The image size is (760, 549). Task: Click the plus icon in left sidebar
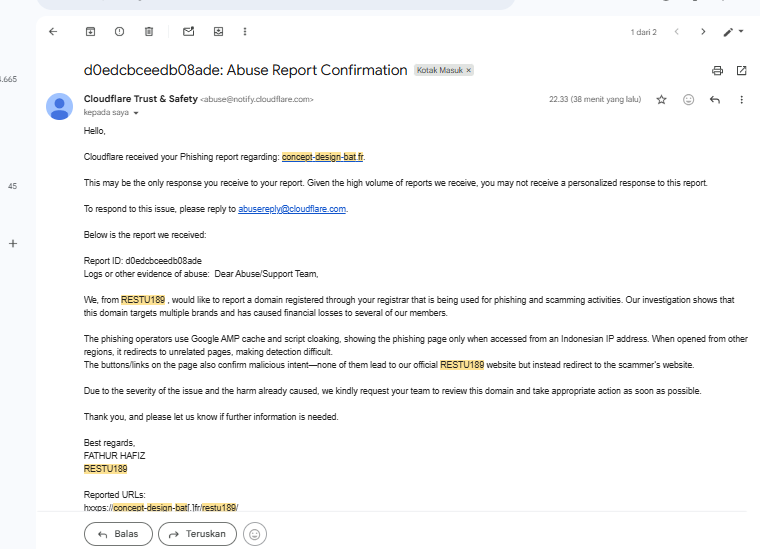click(13, 244)
